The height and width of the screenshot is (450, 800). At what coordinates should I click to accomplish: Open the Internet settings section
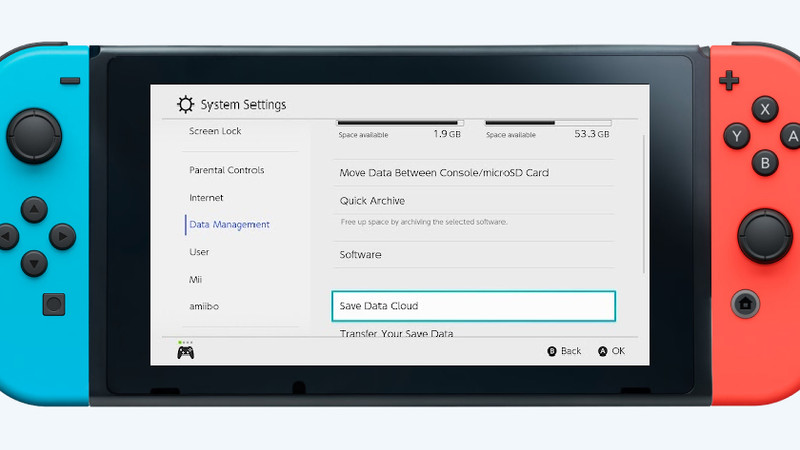207,198
